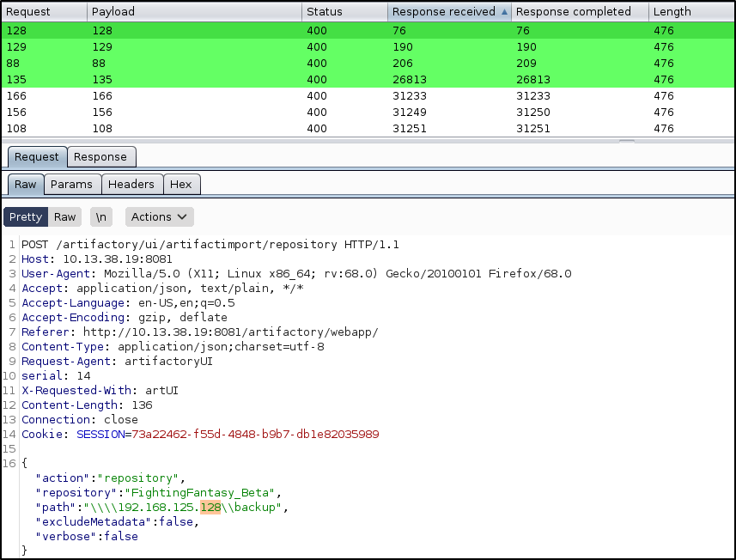Switch editor to Raw view toggle
The height and width of the screenshot is (560, 736).
[x=65, y=217]
